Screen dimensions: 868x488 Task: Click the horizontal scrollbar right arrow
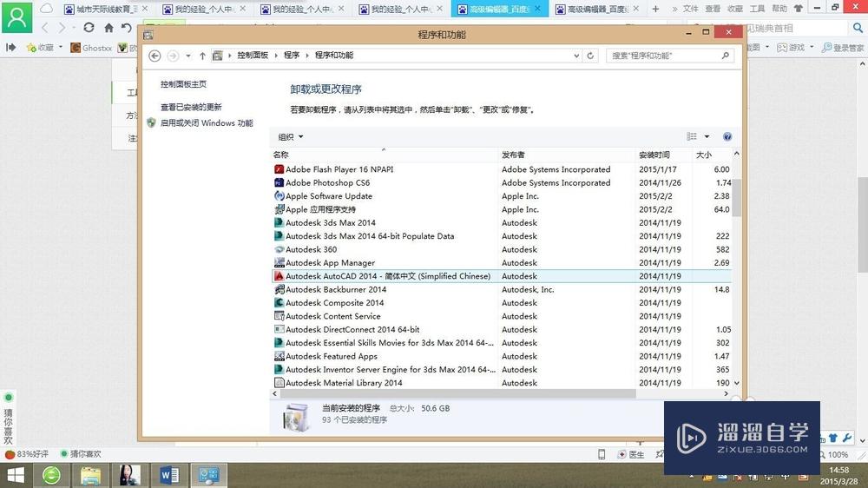pos(727,393)
